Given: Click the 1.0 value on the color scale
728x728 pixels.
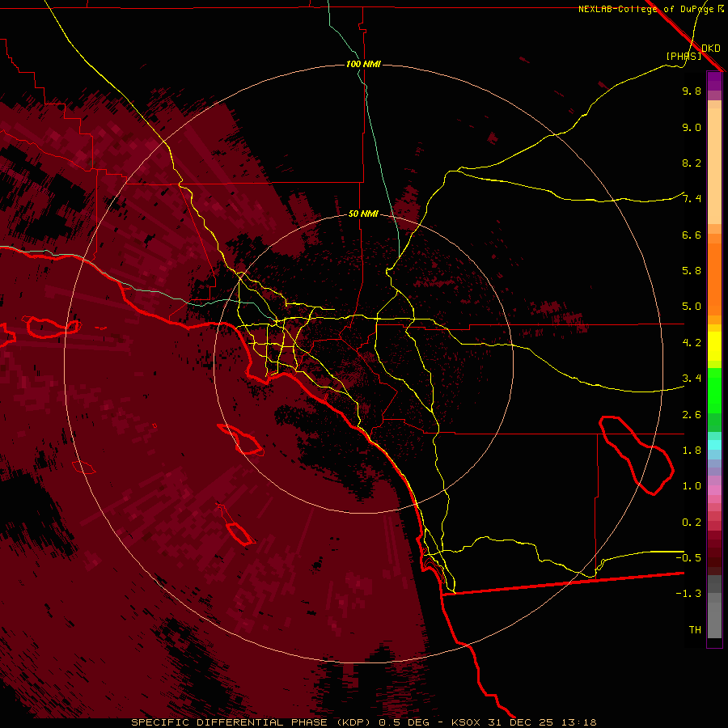Looking at the screenshot, I should point(692,486).
